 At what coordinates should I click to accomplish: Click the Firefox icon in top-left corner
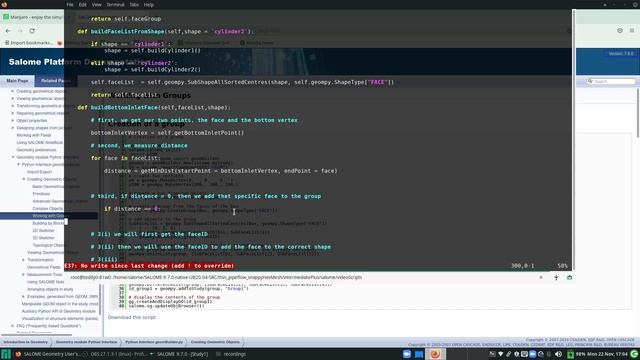(x=4, y=4)
